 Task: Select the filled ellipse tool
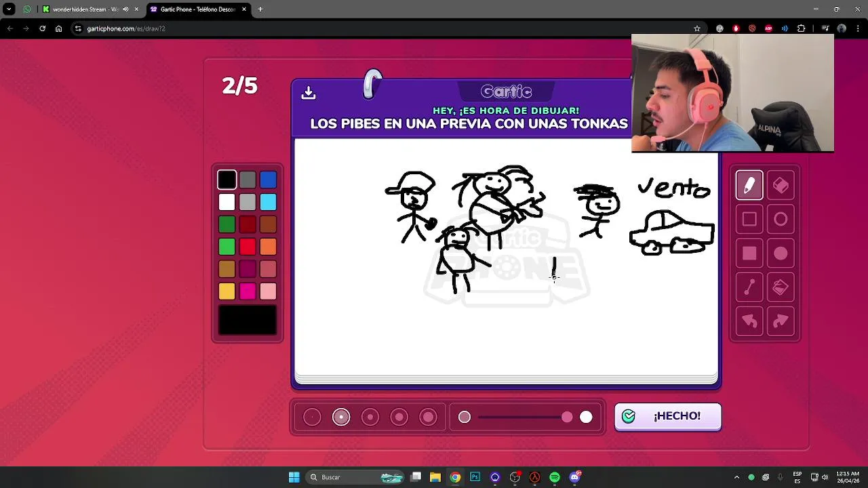tap(781, 253)
